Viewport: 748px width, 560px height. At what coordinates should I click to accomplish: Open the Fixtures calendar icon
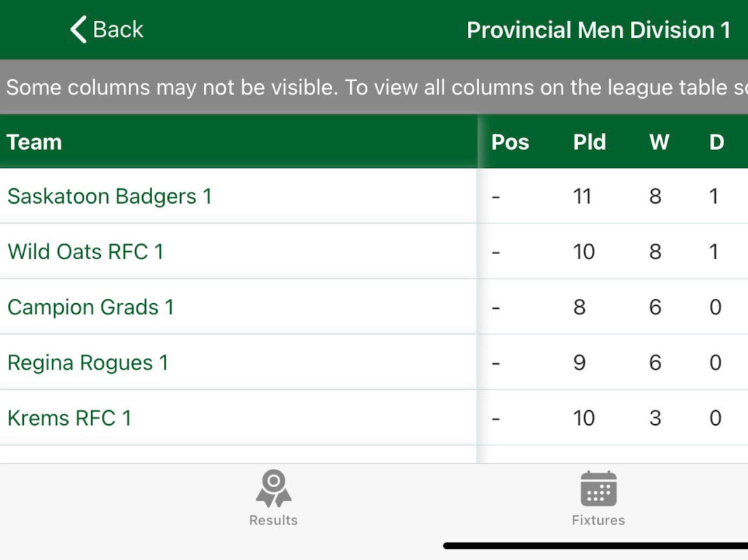[x=598, y=489]
